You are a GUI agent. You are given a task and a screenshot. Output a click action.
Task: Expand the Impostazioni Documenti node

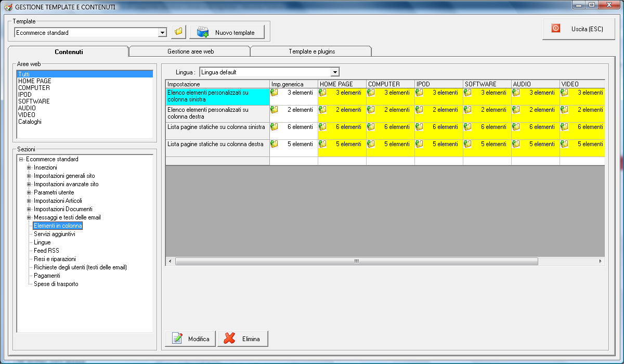(x=29, y=209)
